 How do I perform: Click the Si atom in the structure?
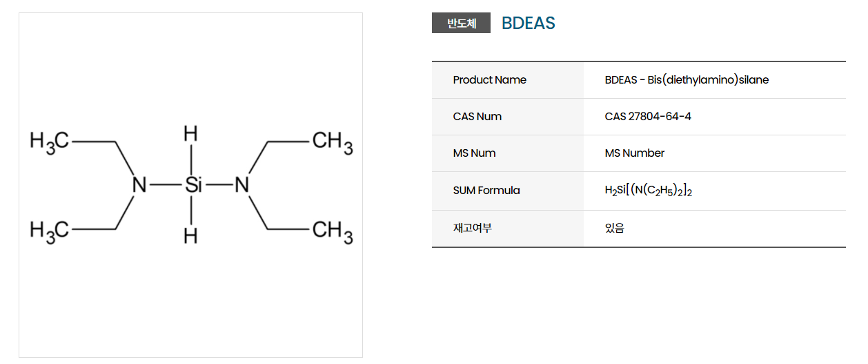pos(194,185)
